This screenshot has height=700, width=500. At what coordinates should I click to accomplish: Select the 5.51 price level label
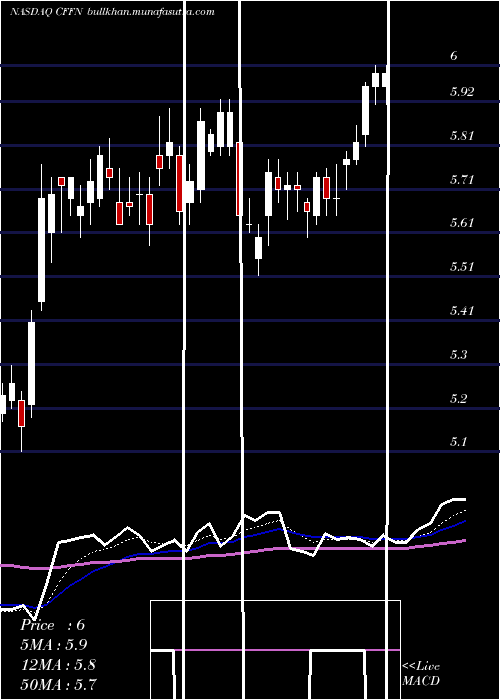(x=462, y=267)
